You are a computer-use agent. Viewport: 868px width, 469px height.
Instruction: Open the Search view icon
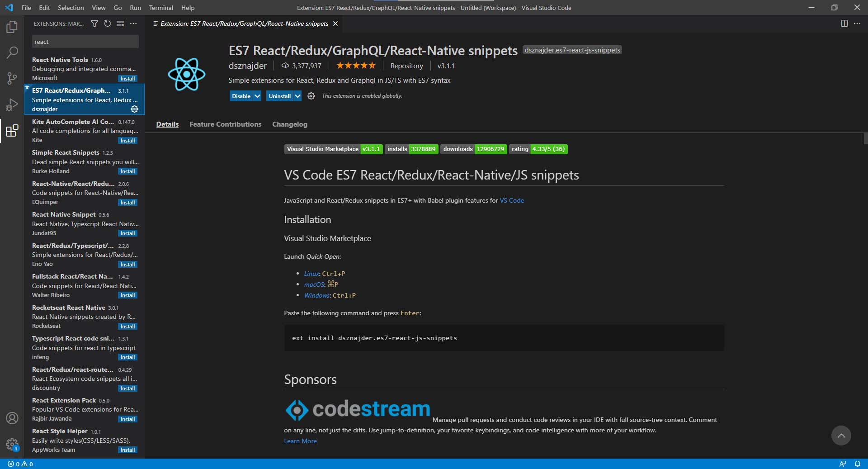point(12,52)
